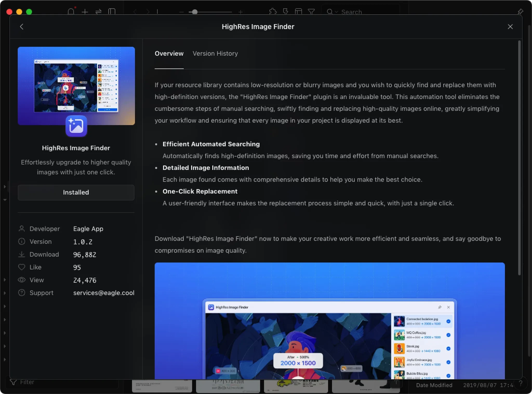Open the plugin banner preview image
The height and width of the screenshot is (394, 532).
point(76,86)
